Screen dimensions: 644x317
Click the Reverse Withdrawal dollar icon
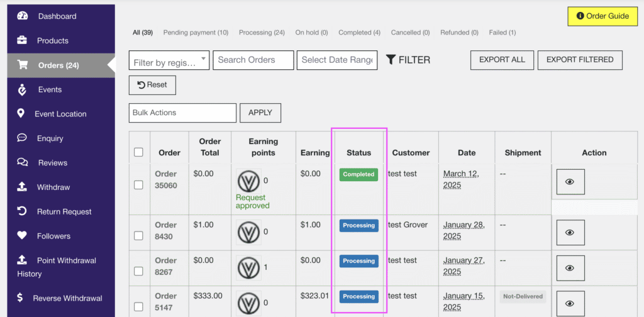(x=21, y=298)
